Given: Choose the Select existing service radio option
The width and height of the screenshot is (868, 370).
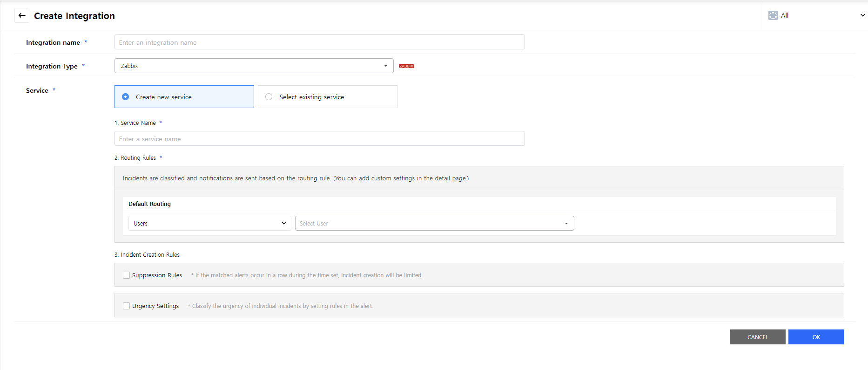Looking at the screenshot, I should coord(269,97).
